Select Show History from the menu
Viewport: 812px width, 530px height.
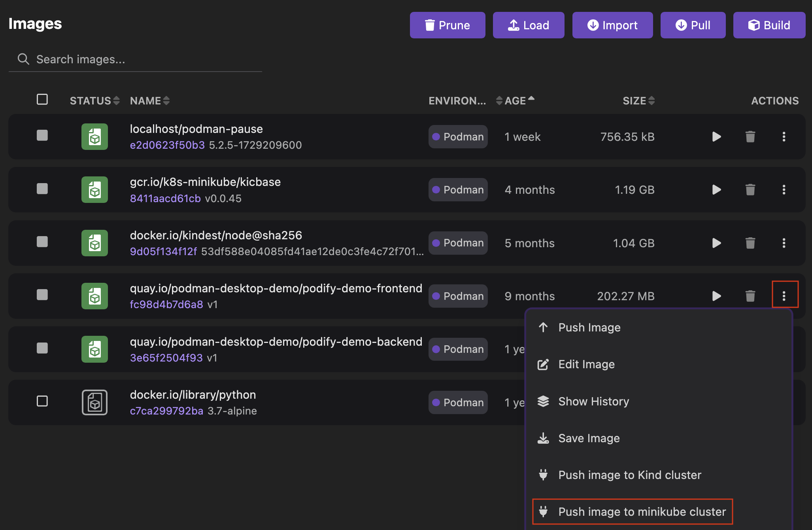[593, 401]
